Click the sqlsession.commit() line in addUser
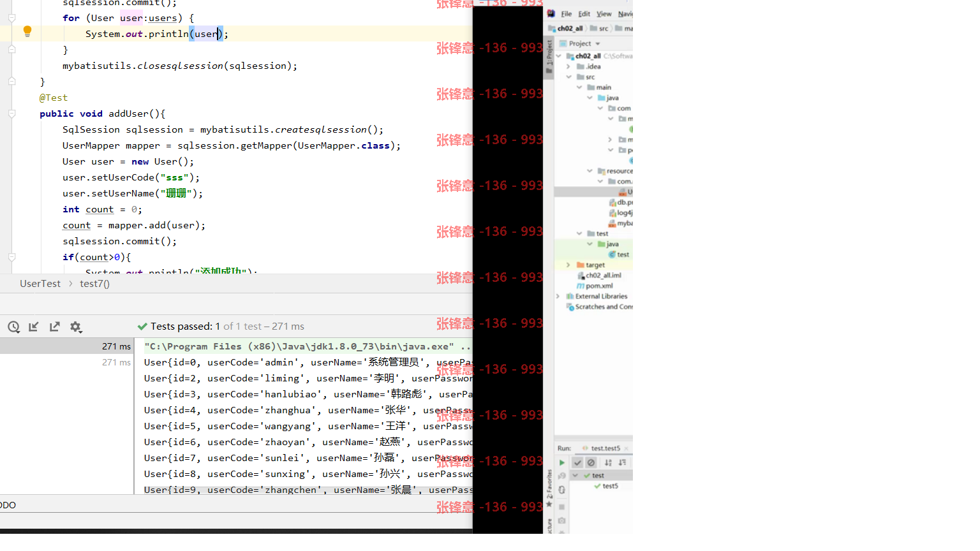The width and height of the screenshot is (980, 551). (120, 241)
